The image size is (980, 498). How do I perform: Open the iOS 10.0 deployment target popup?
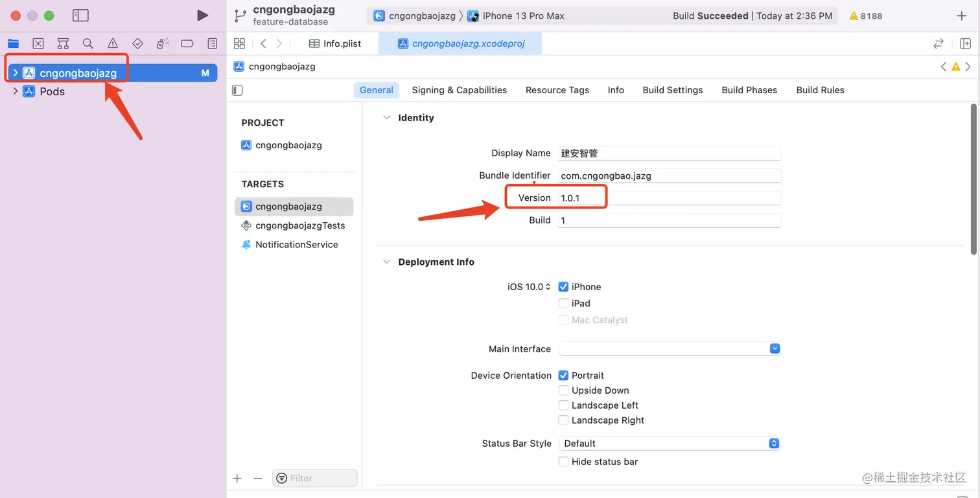tap(529, 287)
